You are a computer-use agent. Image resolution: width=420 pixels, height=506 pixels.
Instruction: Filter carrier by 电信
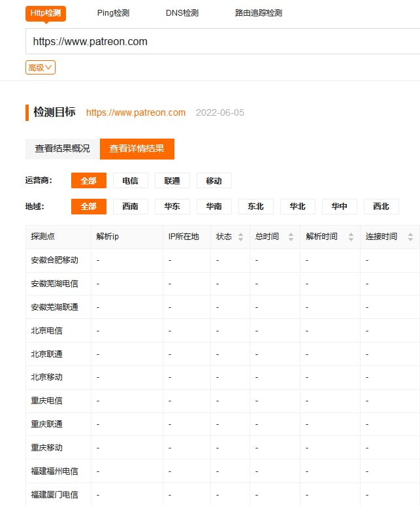130,180
